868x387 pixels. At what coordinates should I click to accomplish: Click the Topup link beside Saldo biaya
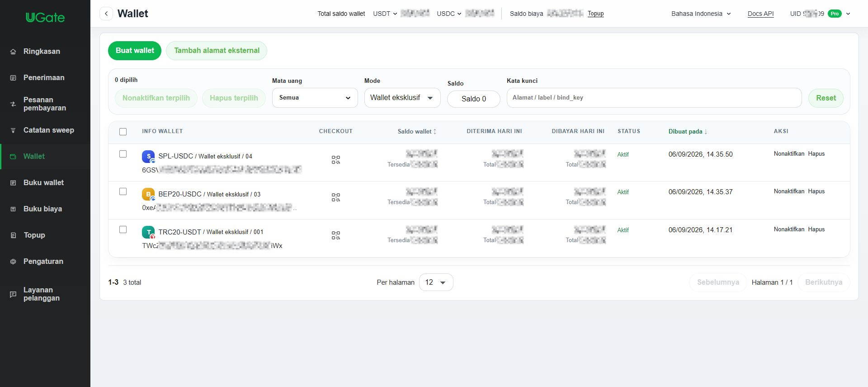pos(595,14)
